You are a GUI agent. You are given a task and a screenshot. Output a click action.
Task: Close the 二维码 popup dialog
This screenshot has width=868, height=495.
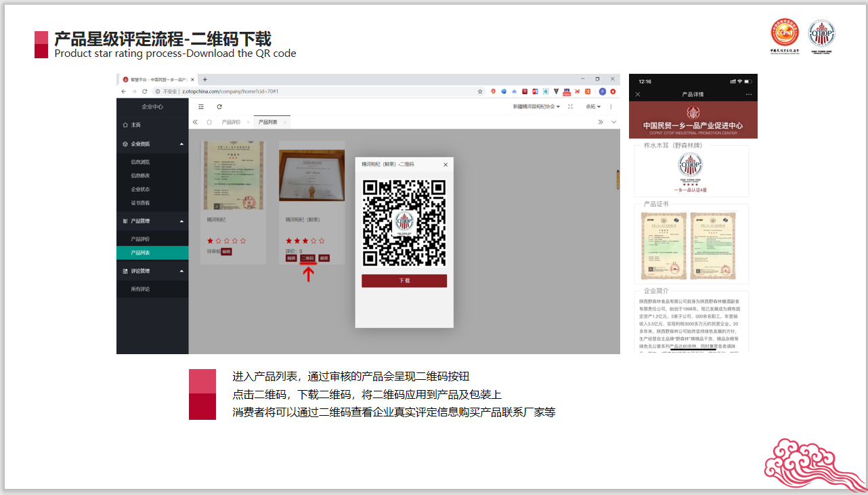click(x=446, y=165)
